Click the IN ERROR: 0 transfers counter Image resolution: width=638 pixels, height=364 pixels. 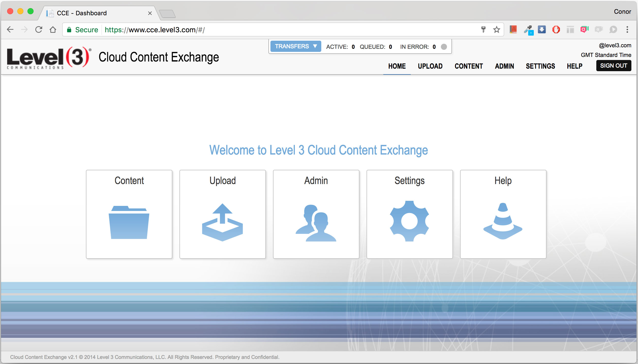418,47
